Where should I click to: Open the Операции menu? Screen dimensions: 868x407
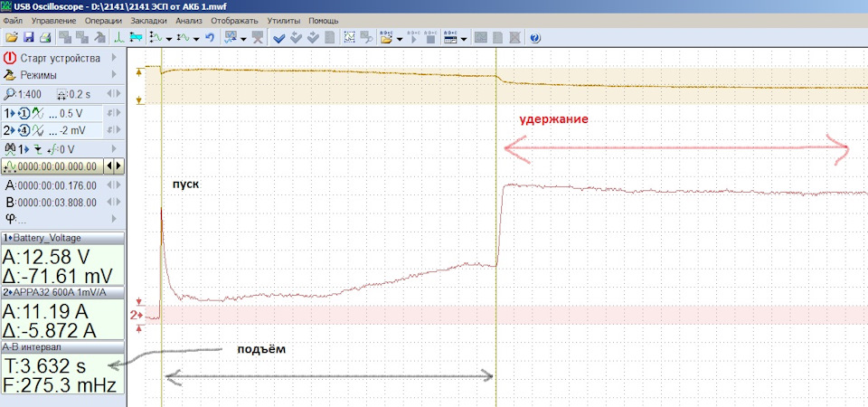tap(103, 21)
